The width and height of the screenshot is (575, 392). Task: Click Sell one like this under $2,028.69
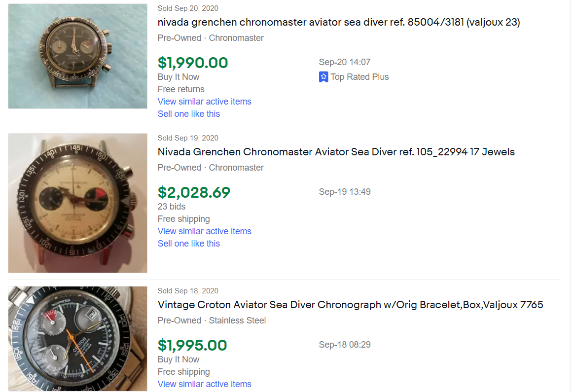pos(188,244)
